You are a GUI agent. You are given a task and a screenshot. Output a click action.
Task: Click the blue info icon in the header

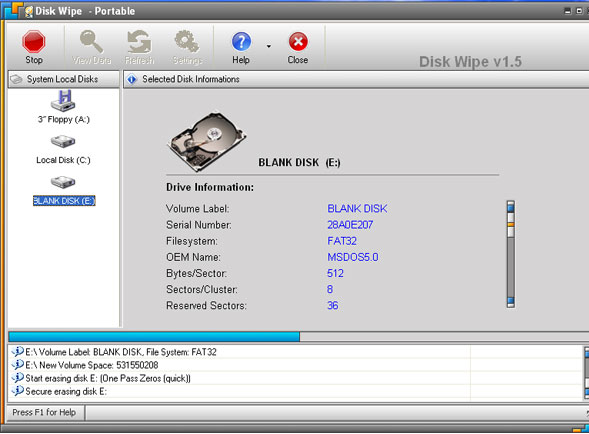[131, 79]
